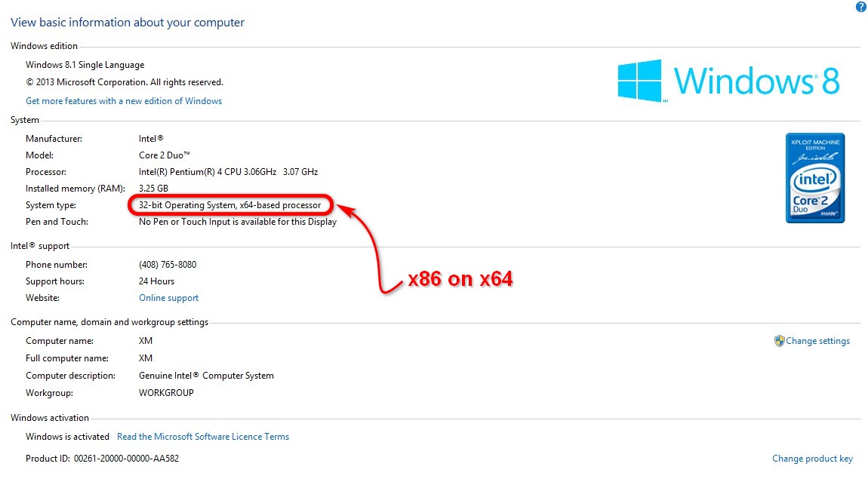The width and height of the screenshot is (868, 485).
Task: Click the System type label
Action: tap(51, 205)
